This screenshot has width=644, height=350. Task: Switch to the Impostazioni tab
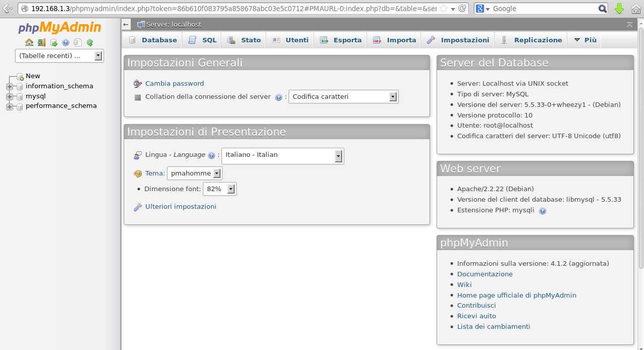(458, 40)
